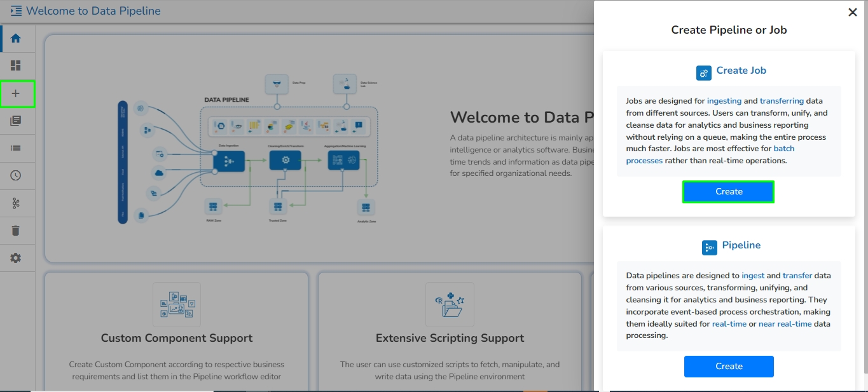The image size is (868, 392).
Task: Click the Create button under Create Job
Action: tap(729, 192)
